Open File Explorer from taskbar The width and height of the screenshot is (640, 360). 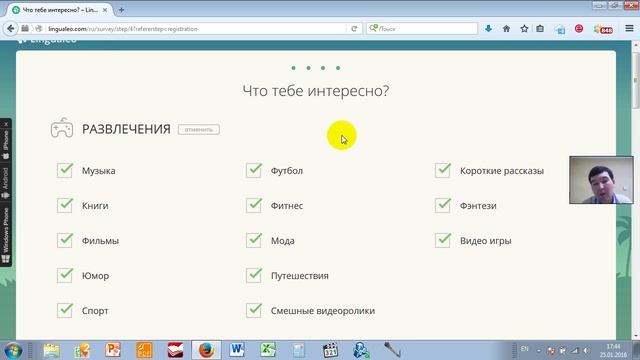pos(51,351)
